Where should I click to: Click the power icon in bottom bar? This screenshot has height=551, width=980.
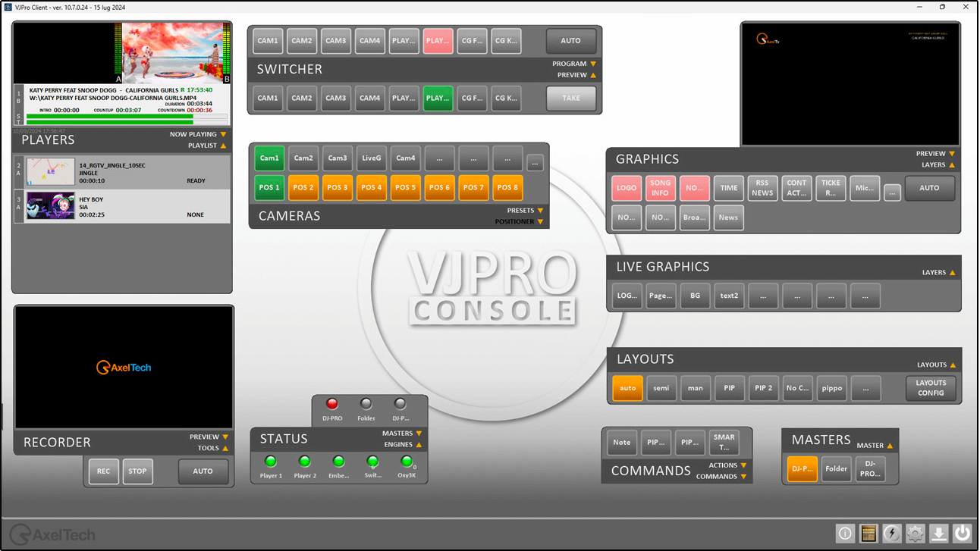point(963,534)
